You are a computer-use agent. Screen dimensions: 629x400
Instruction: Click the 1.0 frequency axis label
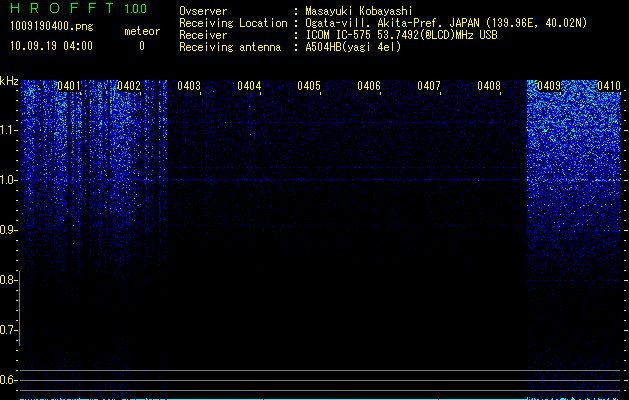click(x=7, y=180)
